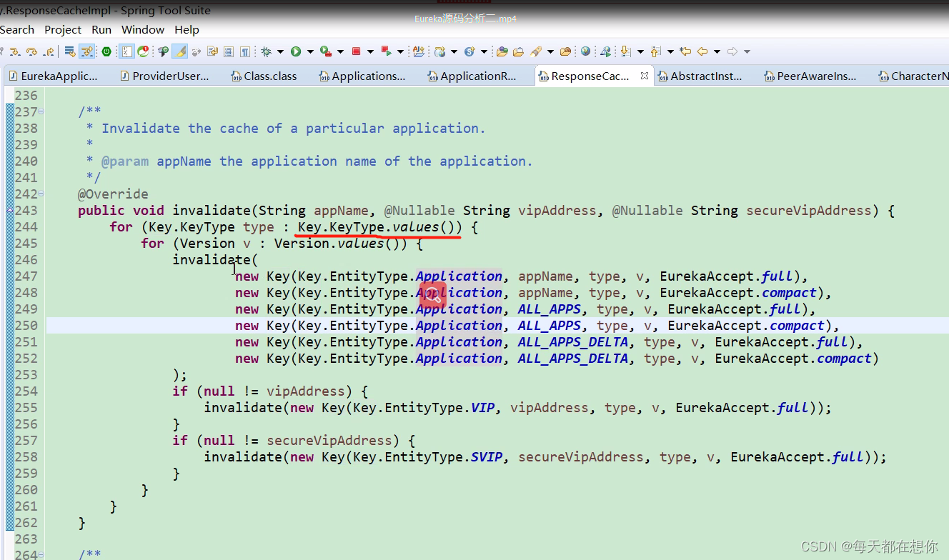Click the Search flashlight icon
Viewport: 949px width, 560px height.
[536, 51]
